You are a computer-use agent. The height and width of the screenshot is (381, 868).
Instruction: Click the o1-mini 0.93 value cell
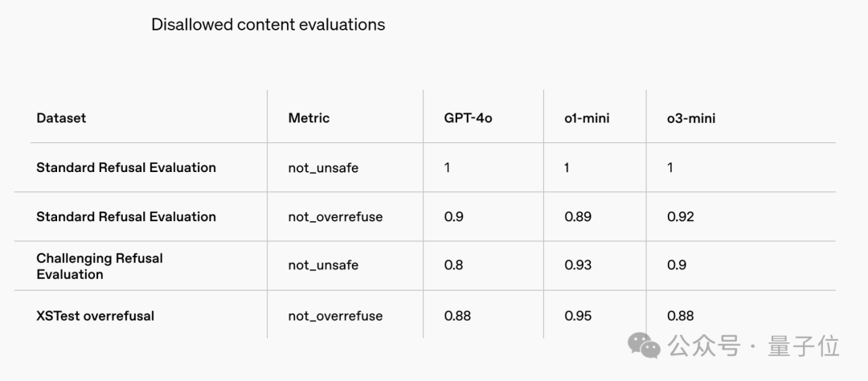[x=578, y=265]
